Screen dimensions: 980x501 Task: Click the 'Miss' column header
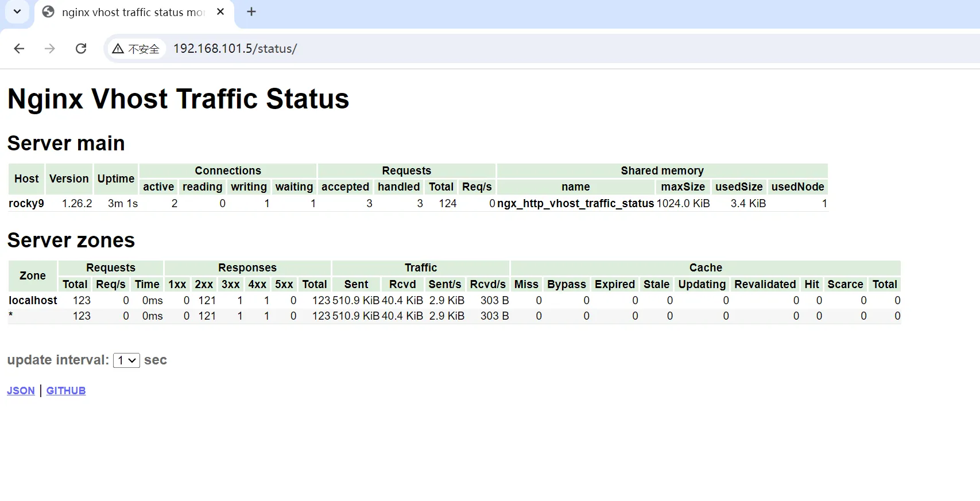pos(526,284)
